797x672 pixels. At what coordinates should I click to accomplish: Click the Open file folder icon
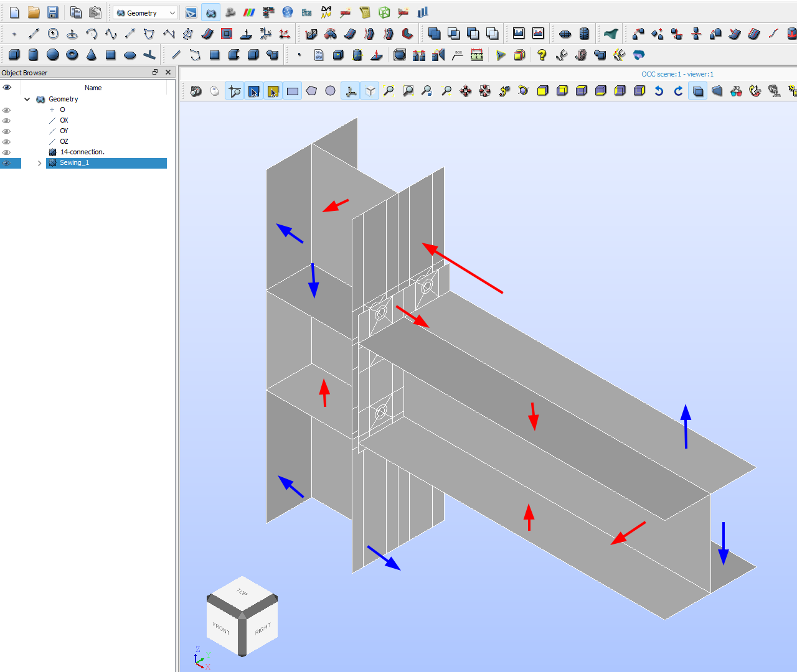tap(34, 12)
